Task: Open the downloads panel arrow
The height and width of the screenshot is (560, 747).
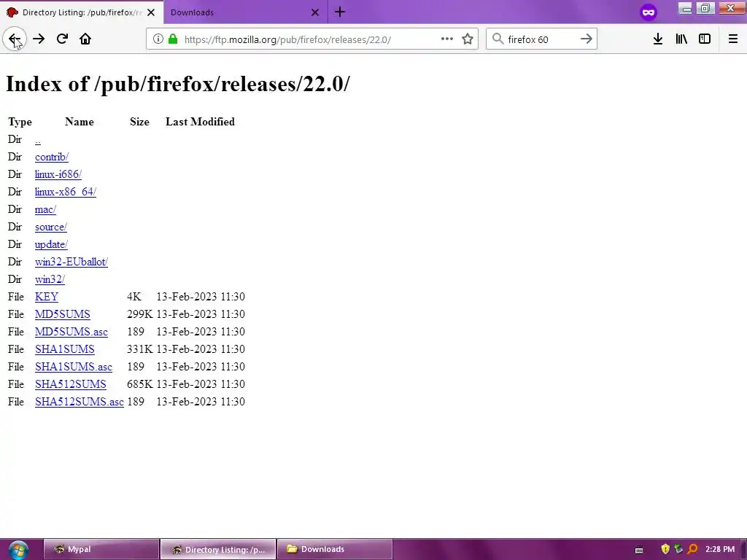Action: point(658,39)
